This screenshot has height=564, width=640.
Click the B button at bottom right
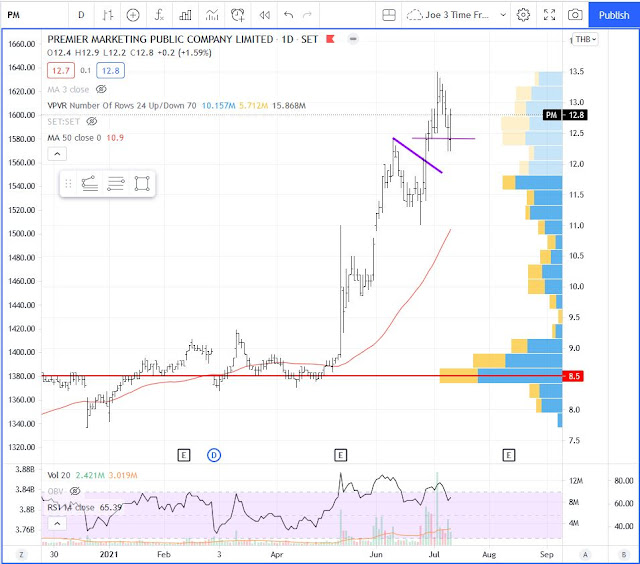(624, 555)
